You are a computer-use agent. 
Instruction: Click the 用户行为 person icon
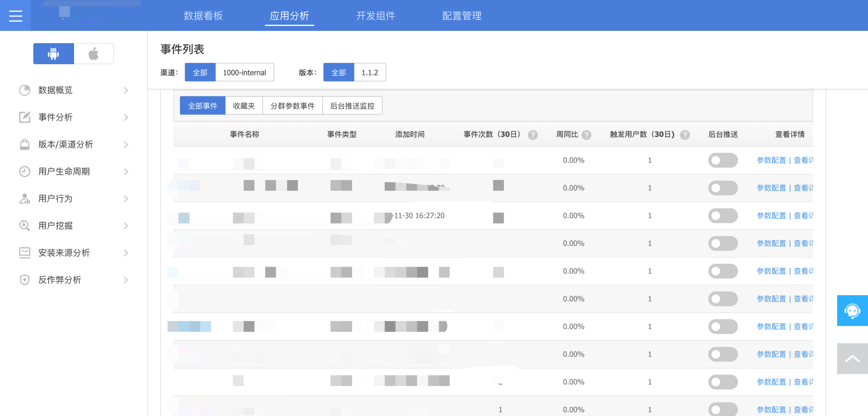click(25, 198)
